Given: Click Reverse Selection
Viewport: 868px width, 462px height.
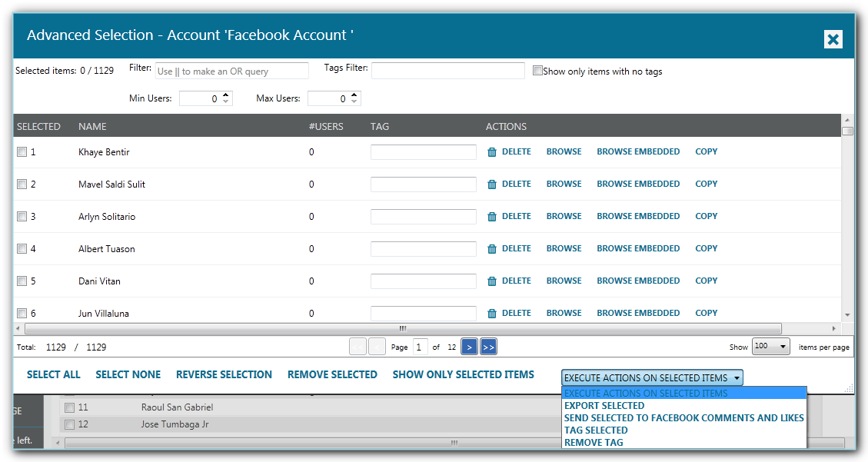Looking at the screenshot, I should tap(224, 374).
